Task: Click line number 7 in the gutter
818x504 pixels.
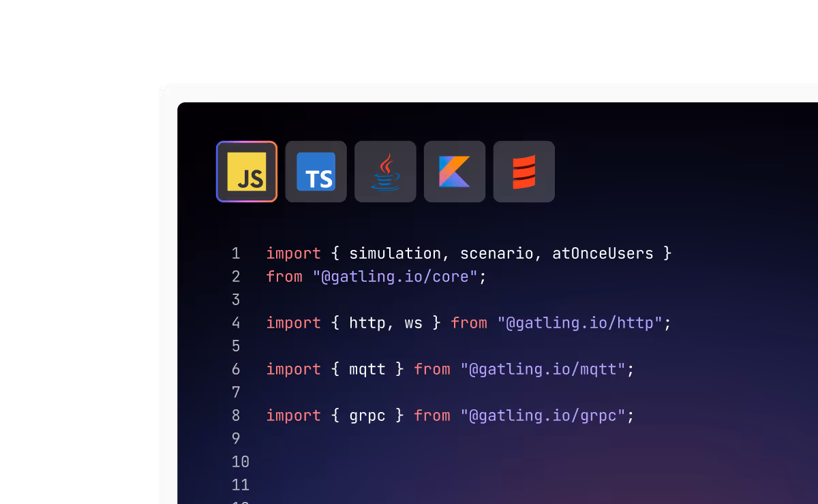Action: point(236,392)
